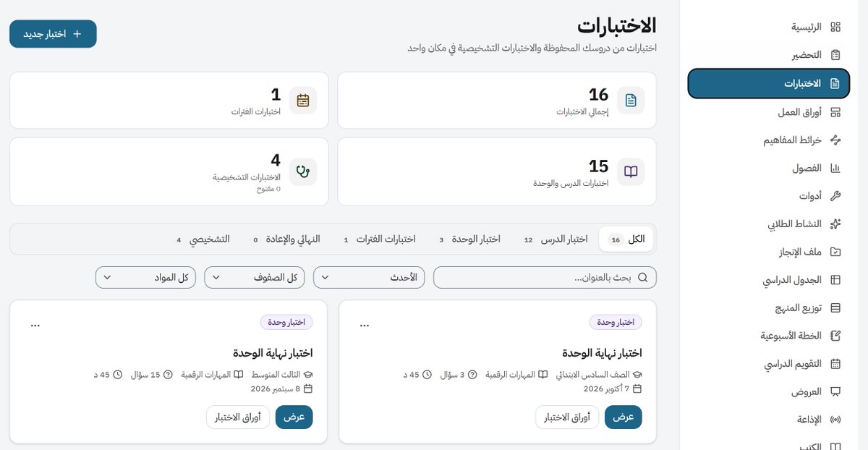Screen dimensions: 868x450
Task: Switch to the الكل tab
Action: [626, 239]
